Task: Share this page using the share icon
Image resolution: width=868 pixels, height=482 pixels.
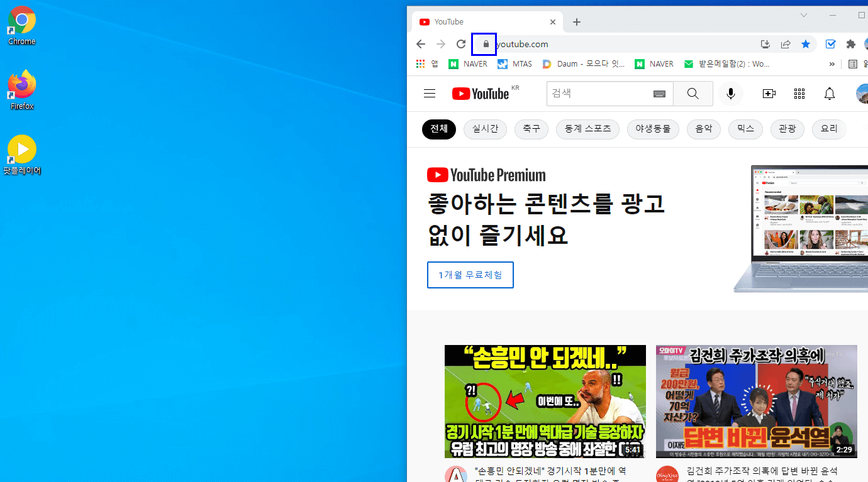Action: point(786,44)
